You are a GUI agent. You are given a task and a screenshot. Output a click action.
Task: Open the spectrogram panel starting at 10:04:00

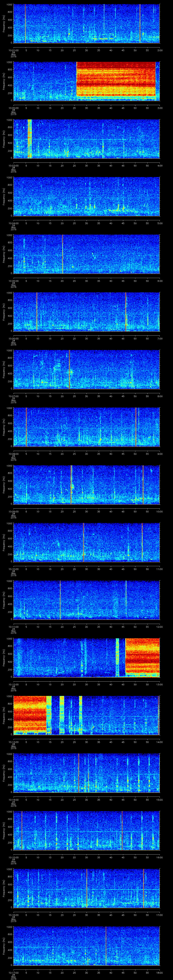87,196
